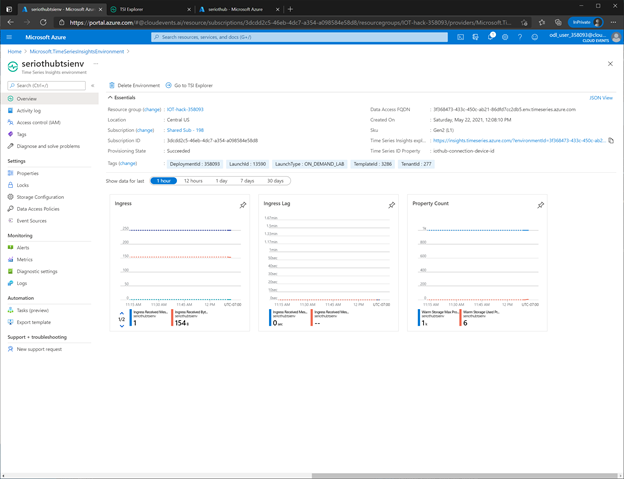
Task: Click the Microsoft.TimeSeriesInsightsEnvironment breadcrumb
Action: pos(77,51)
